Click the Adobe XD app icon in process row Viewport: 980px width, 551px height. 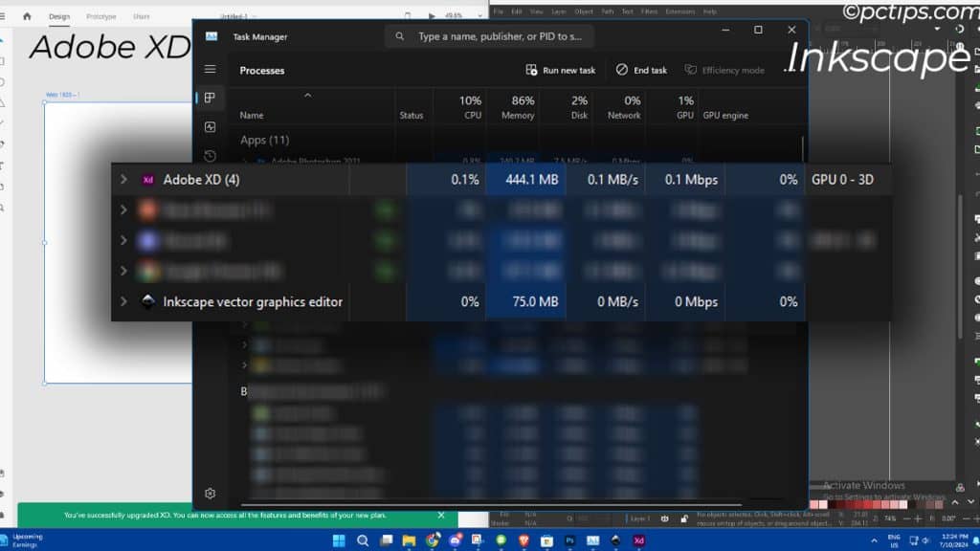(x=148, y=180)
